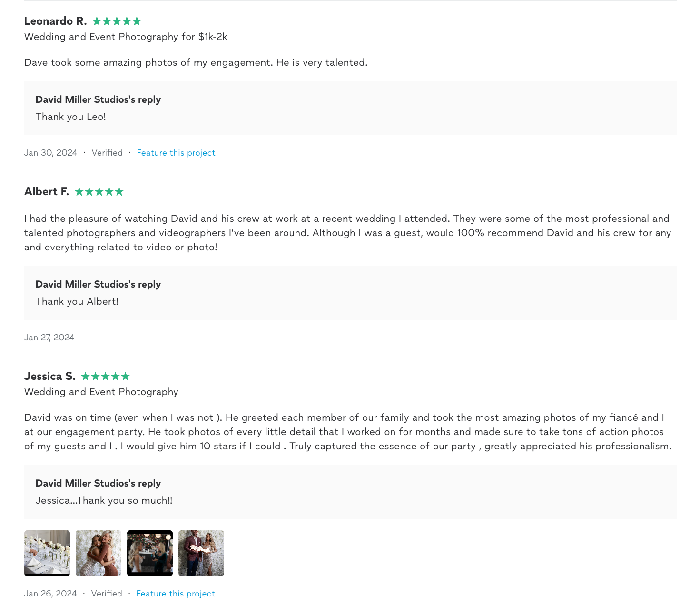Open the photo of two women hugging
The width and height of the screenshot is (690, 616).
point(99,553)
